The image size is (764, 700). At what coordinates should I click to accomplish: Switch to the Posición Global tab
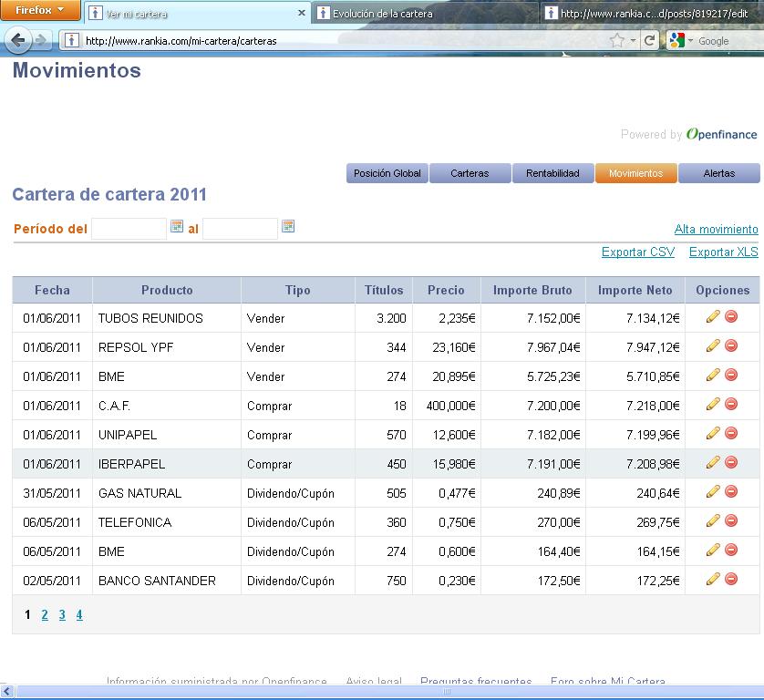387,173
